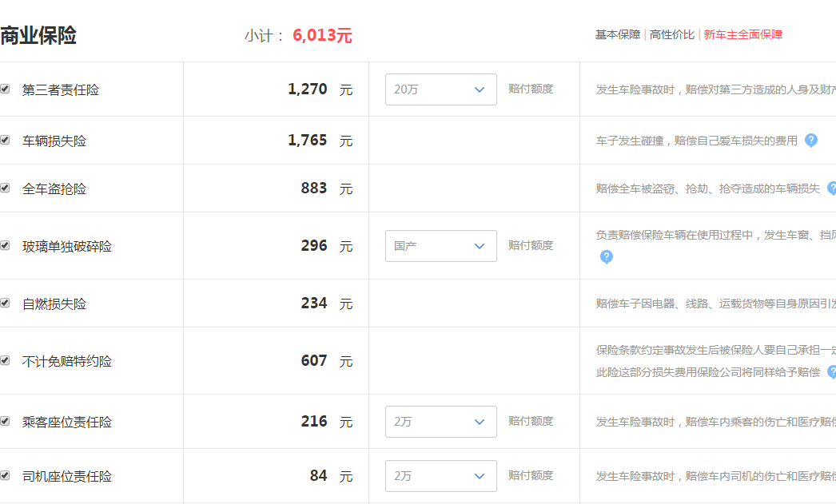Uncheck the 司机座位责任险 checkbox
The height and width of the screenshot is (504, 836).
(5, 476)
